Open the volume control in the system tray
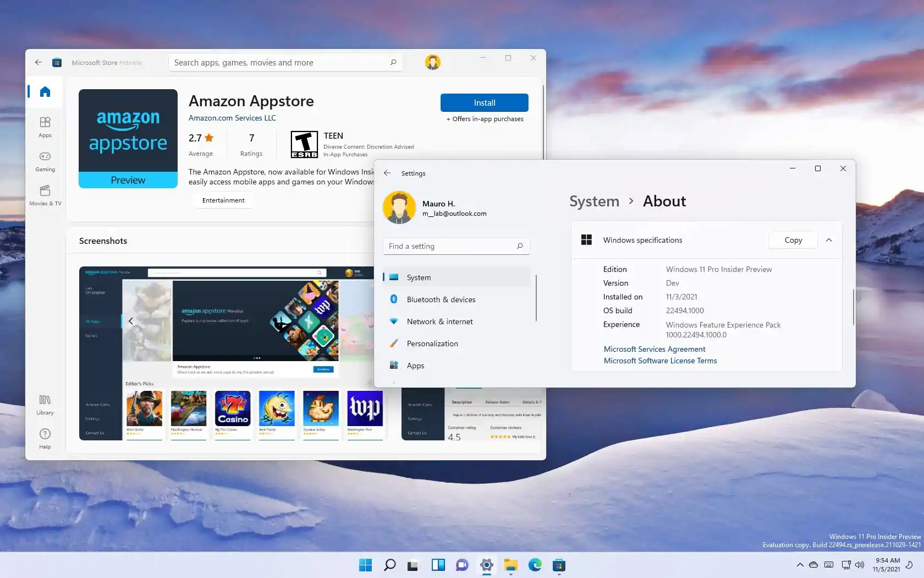924x578 pixels. pos(860,564)
